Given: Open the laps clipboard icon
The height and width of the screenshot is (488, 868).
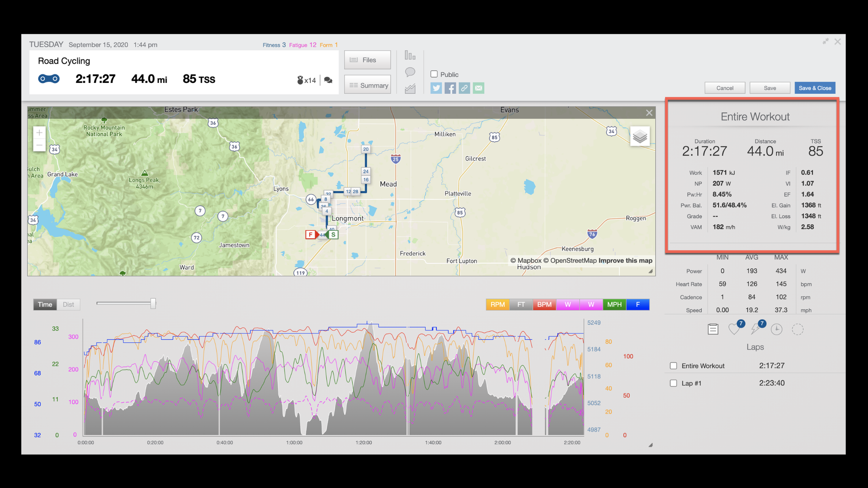Looking at the screenshot, I should coord(713,329).
